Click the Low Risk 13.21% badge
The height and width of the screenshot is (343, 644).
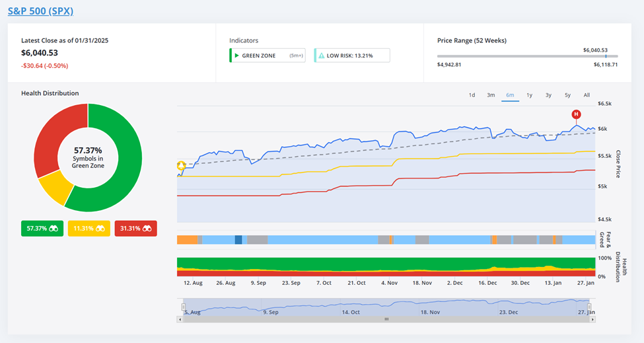point(352,56)
